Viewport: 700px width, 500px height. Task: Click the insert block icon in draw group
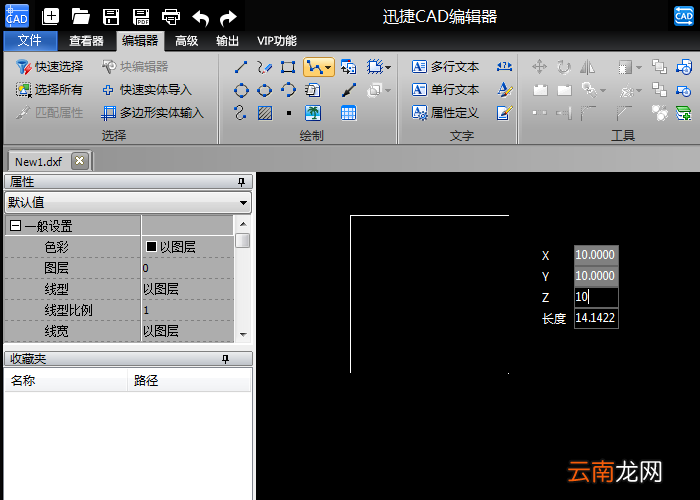click(348, 67)
